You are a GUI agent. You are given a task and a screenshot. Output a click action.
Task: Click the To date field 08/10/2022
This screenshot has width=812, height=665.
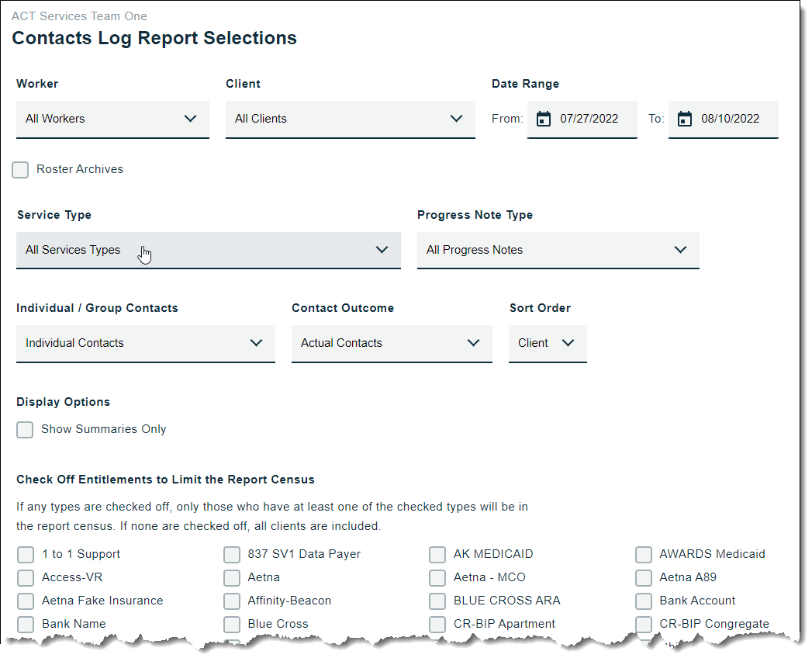(730, 119)
